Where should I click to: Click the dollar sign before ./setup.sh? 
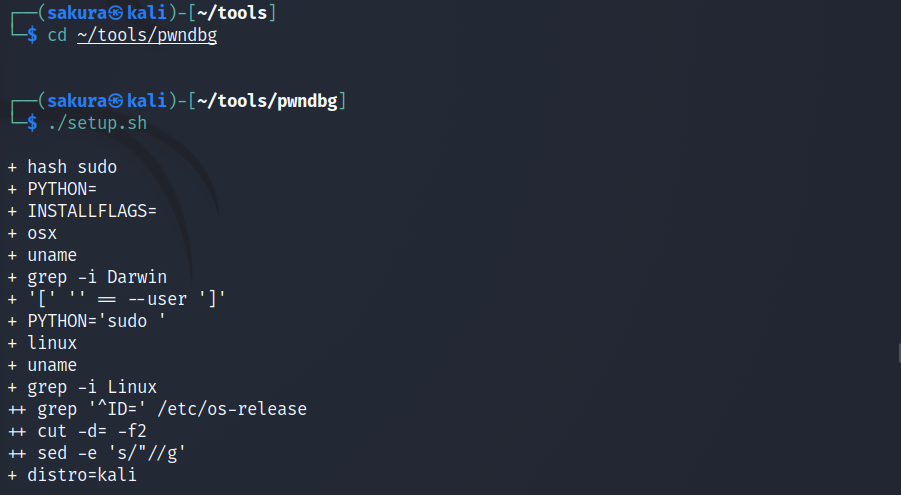click(32, 123)
